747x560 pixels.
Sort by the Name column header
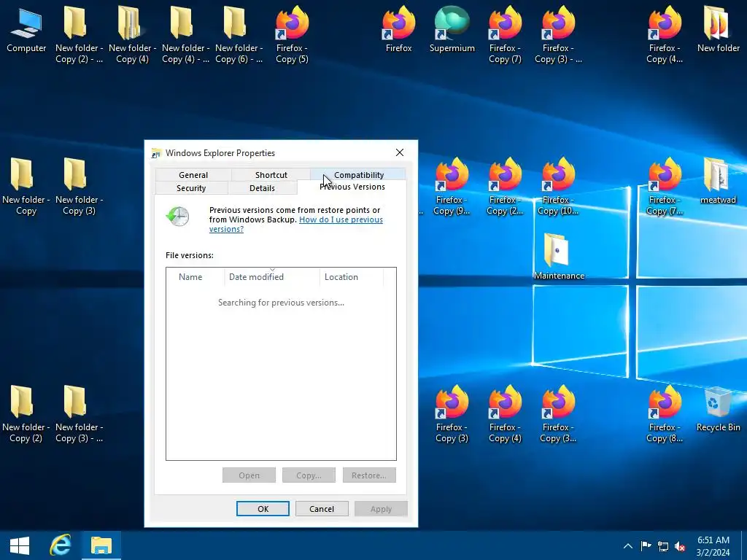(x=196, y=277)
